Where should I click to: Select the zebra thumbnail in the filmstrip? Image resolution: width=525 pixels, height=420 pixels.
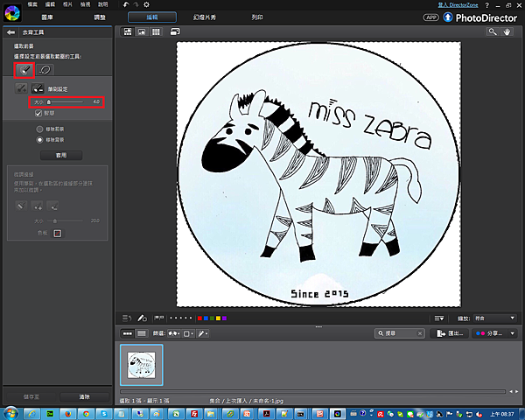coord(142,364)
